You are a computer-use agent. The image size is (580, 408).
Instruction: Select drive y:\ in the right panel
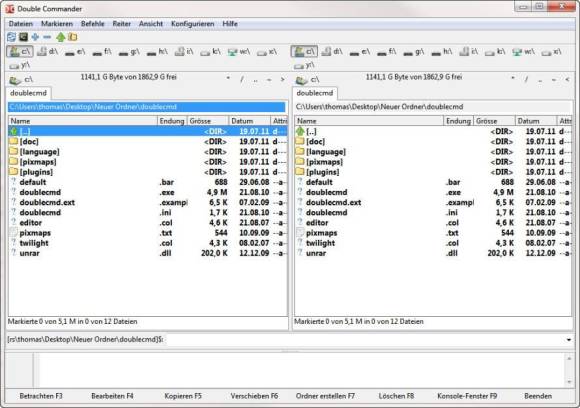[304, 65]
